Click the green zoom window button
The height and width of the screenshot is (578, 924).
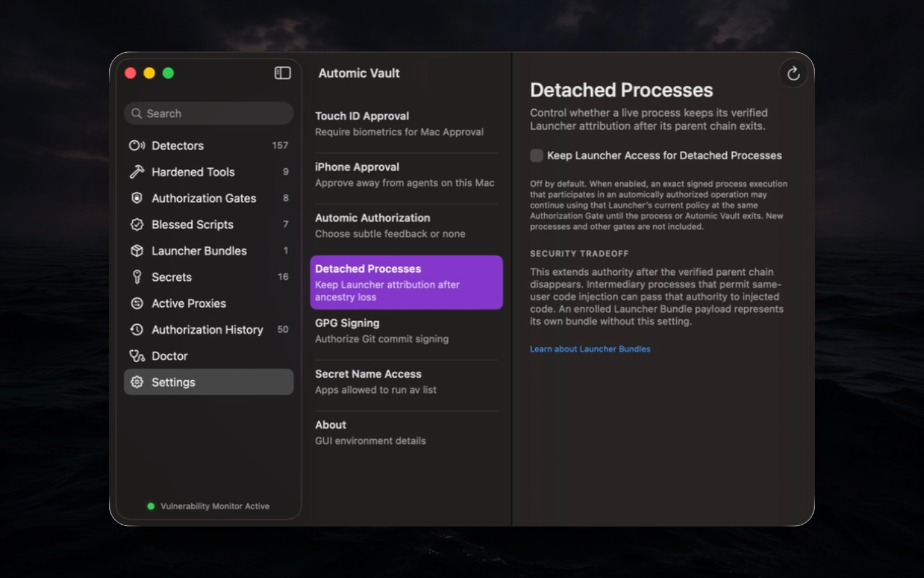[x=168, y=73]
